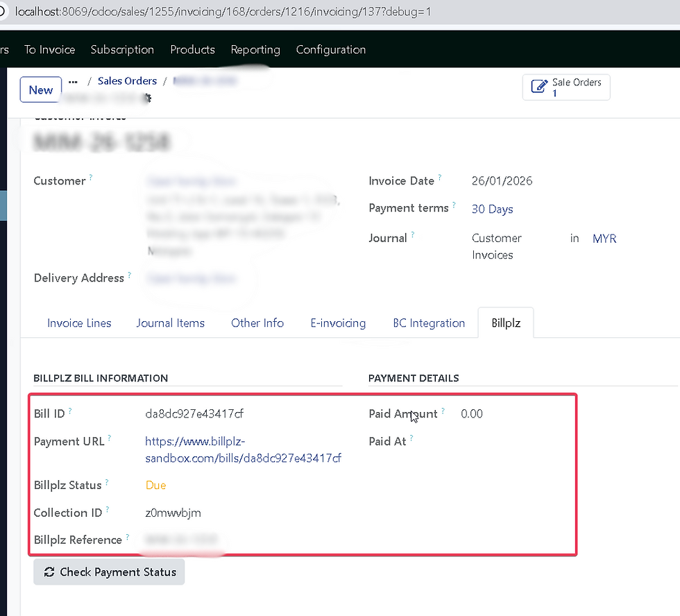Switch to the BC Integration tab
Viewport: 680px width, 616px height.
(x=429, y=323)
